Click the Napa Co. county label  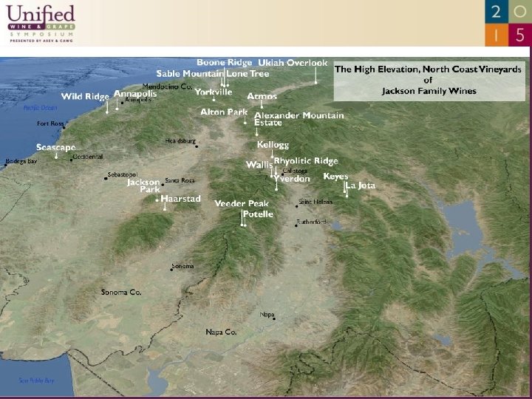pos(221,332)
